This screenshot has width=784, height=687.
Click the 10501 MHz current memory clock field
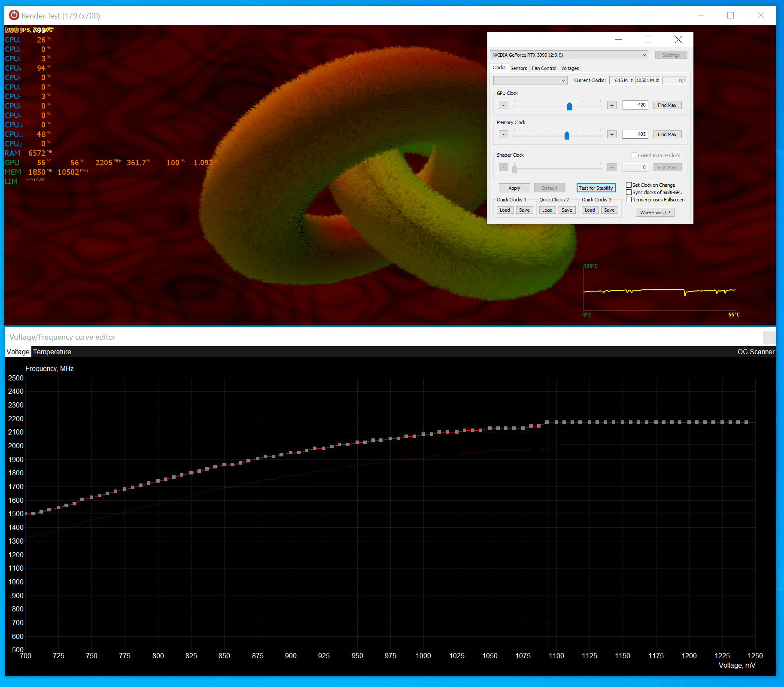(648, 80)
